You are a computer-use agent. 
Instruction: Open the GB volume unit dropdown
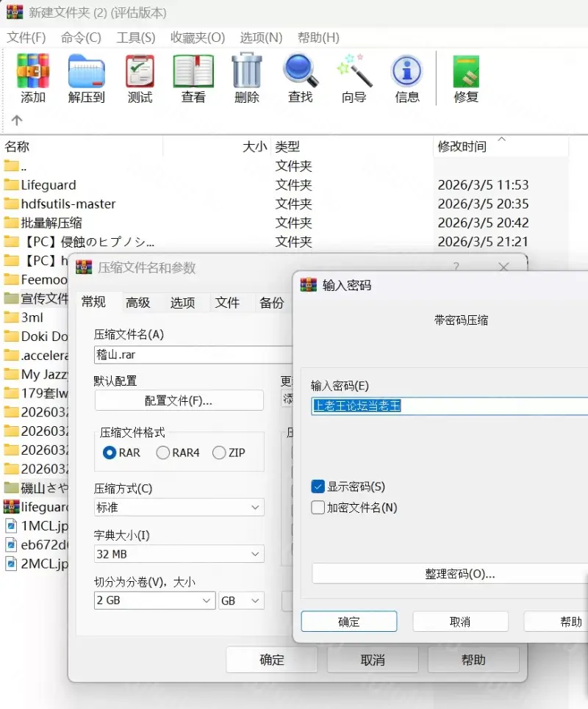240,600
